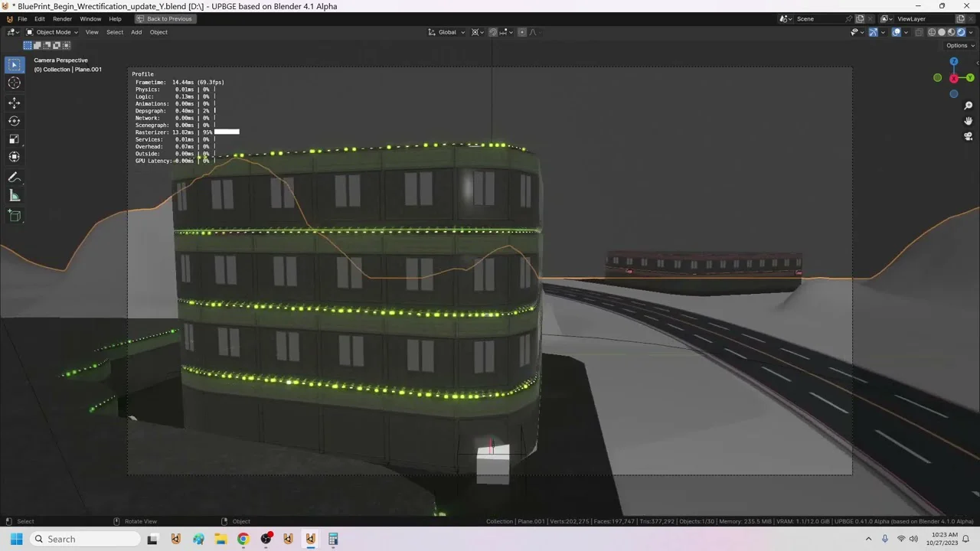The height and width of the screenshot is (551, 980).
Task: Click the Windows taskbar Search box
Action: tap(84, 539)
